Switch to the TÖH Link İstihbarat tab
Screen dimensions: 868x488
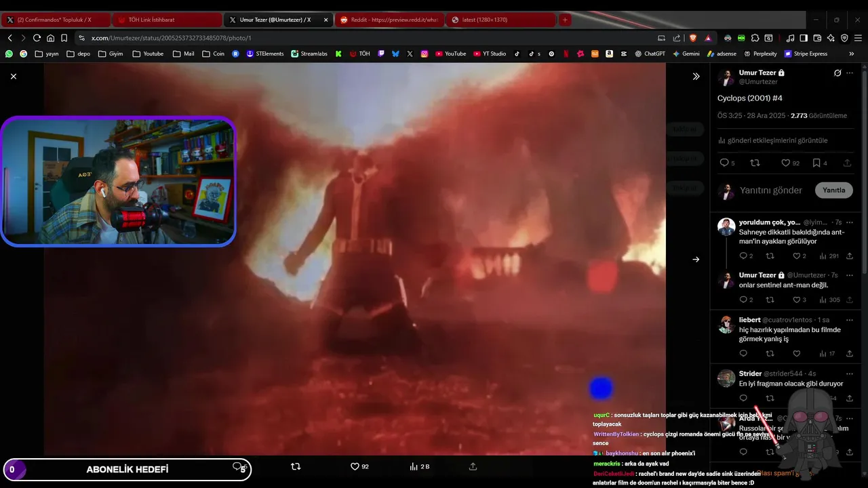pos(166,20)
